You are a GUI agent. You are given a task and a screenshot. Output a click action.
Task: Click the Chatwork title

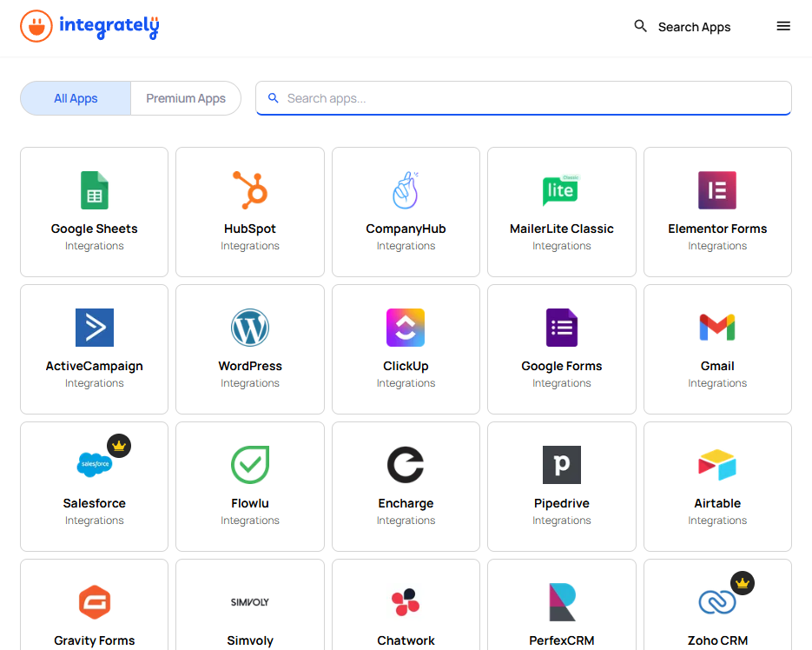pyautogui.click(x=406, y=640)
